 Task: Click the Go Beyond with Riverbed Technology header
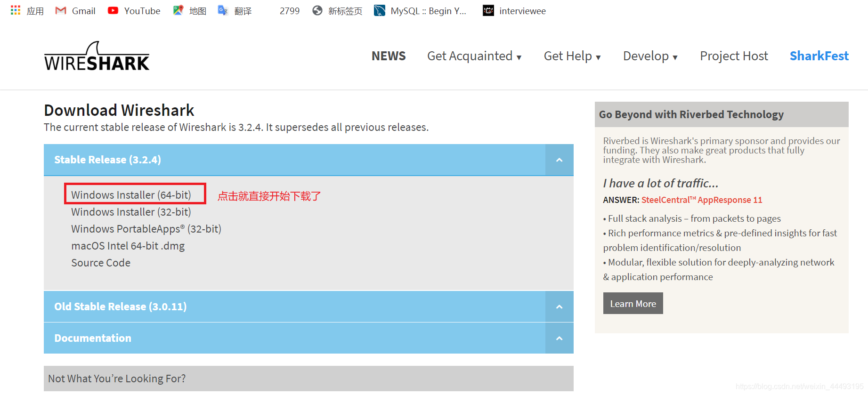(722, 114)
